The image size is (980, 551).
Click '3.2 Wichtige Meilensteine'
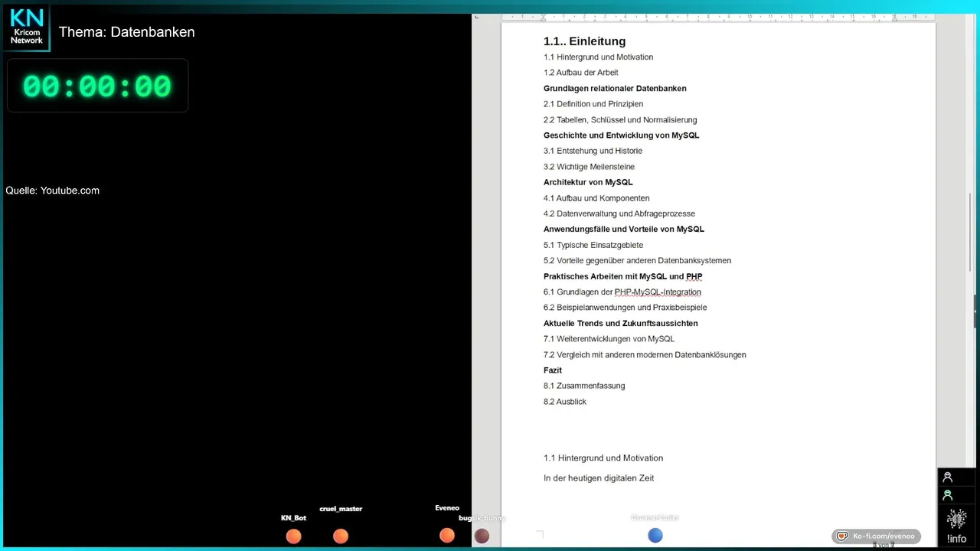point(589,167)
